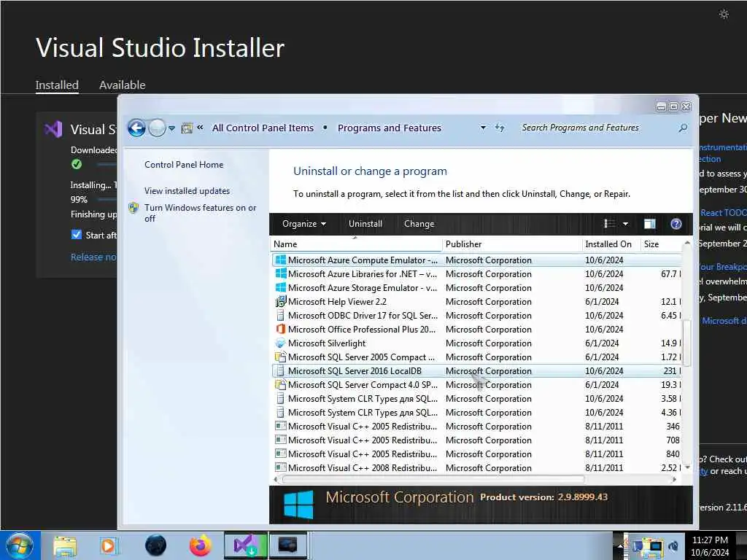Click the magnifier search icon
747x560 pixels.
click(683, 128)
